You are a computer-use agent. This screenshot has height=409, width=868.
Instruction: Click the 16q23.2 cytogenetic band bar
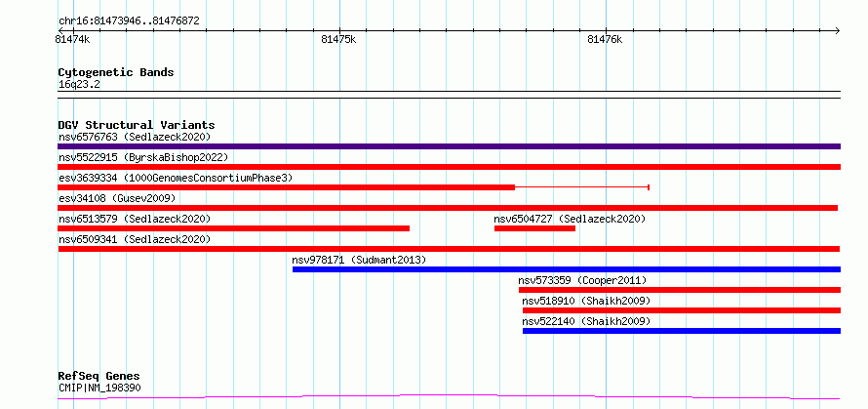(449, 95)
